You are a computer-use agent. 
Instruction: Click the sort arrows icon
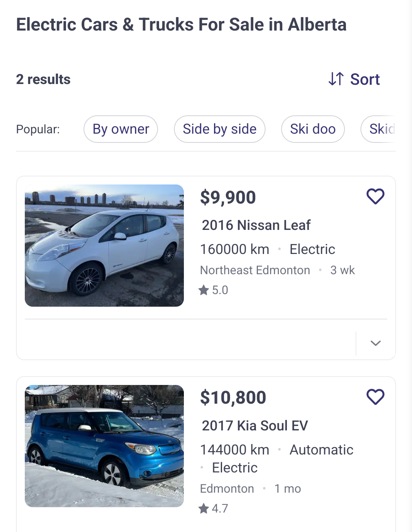(x=336, y=79)
